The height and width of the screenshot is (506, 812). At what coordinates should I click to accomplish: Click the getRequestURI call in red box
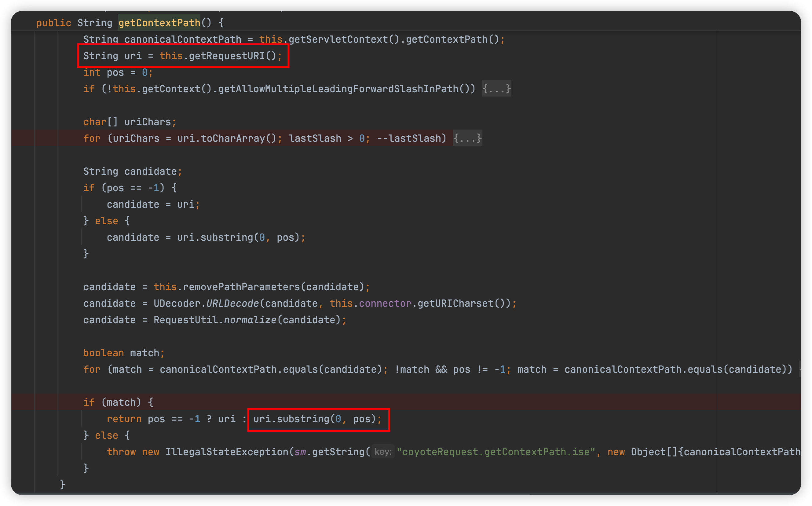click(x=227, y=56)
